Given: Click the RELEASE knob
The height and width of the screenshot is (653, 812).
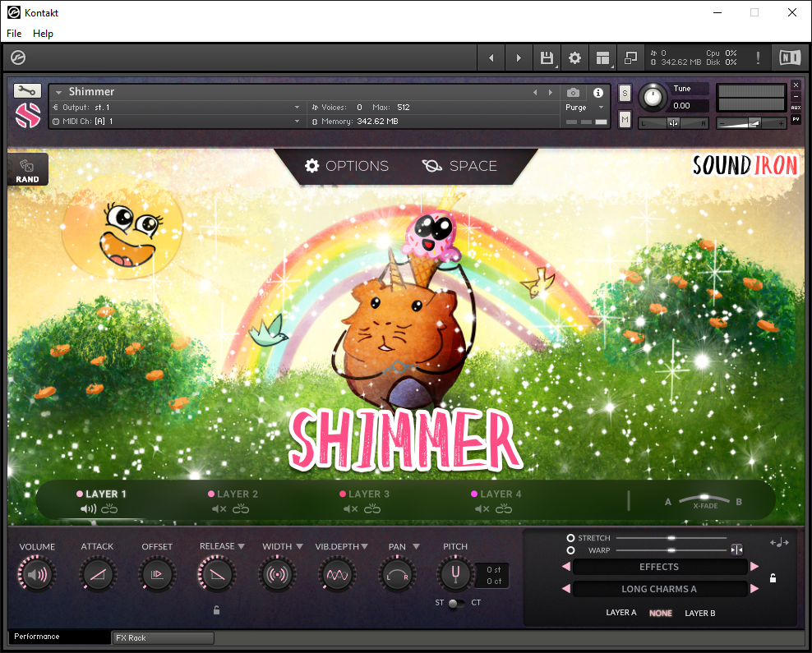Looking at the screenshot, I should 217,574.
